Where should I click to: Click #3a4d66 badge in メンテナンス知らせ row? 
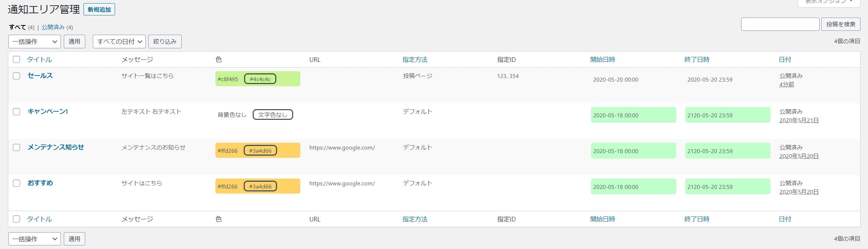coord(260,151)
